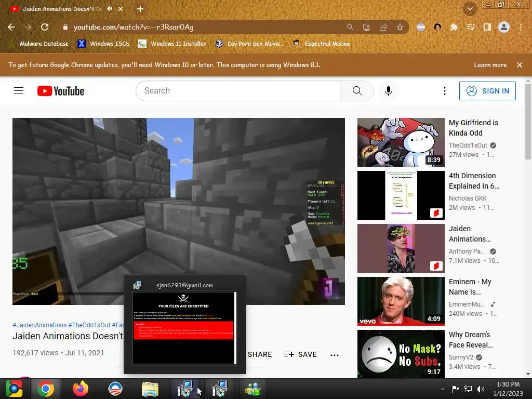Open the Chrome address bar zoom search icon
This screenshot has height=399, width=532.
click(350, 27)
